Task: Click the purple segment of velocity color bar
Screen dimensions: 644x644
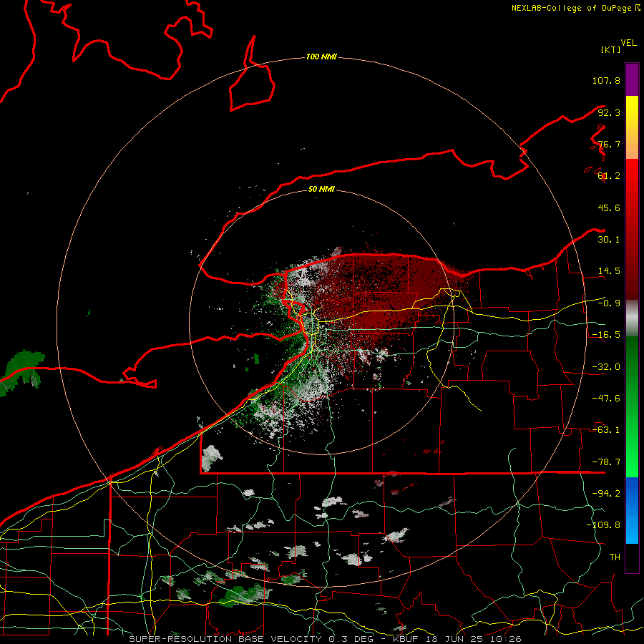Action: point(632,79)
